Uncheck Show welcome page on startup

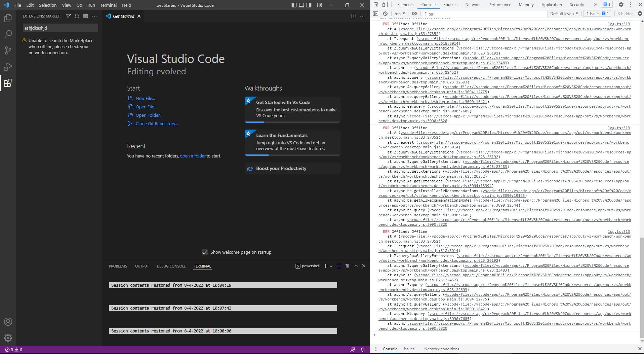[205, 252]
